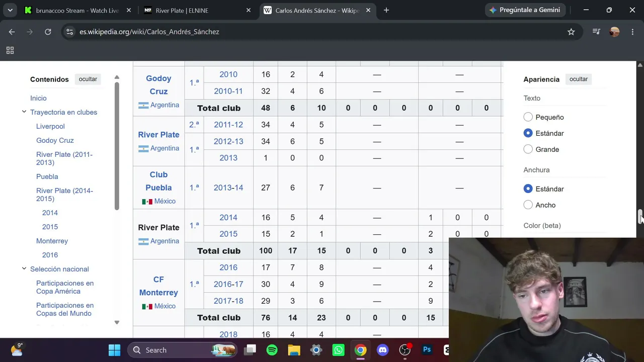This screenshot has width=644, height=362.
Task: Open Task View from the taskbar
Action: point(250,350)
